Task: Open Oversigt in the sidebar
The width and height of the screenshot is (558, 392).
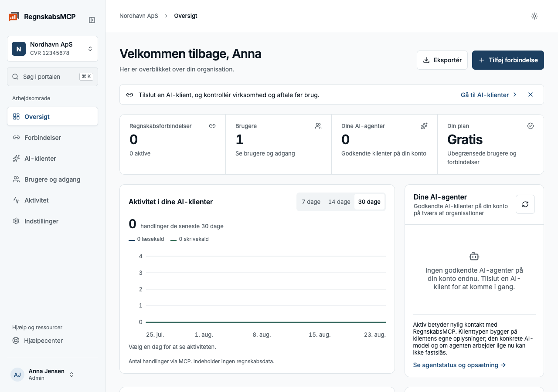Action: click(x=52, y=117)
